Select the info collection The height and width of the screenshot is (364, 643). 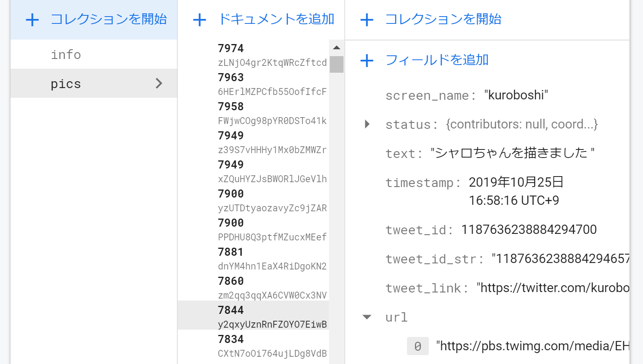click(94, 54)
